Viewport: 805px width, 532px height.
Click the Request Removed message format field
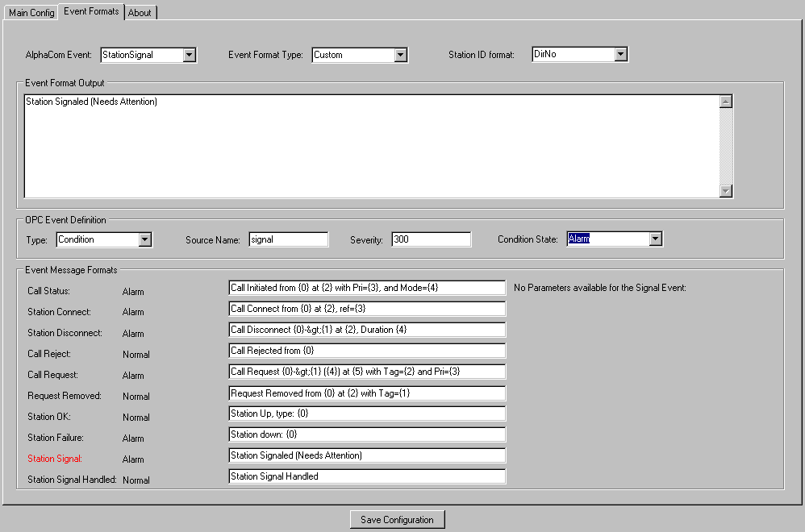(367, 393)
